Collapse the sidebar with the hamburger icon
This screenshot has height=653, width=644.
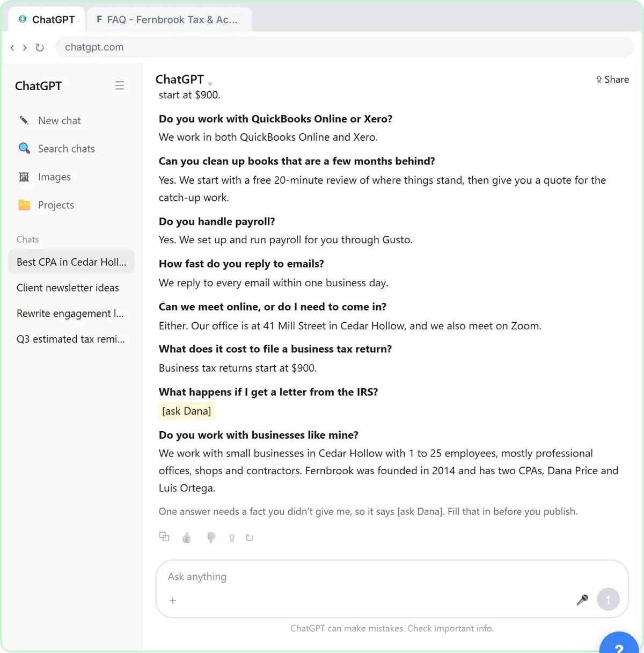pos(120,85)
